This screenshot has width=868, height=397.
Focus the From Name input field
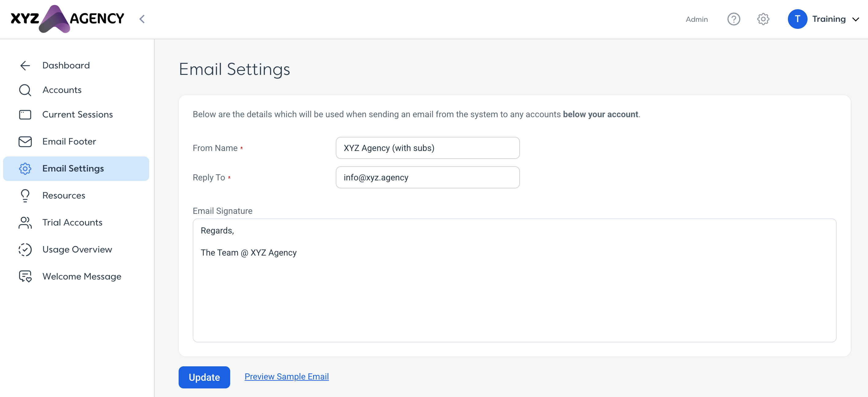pos(428,148)
